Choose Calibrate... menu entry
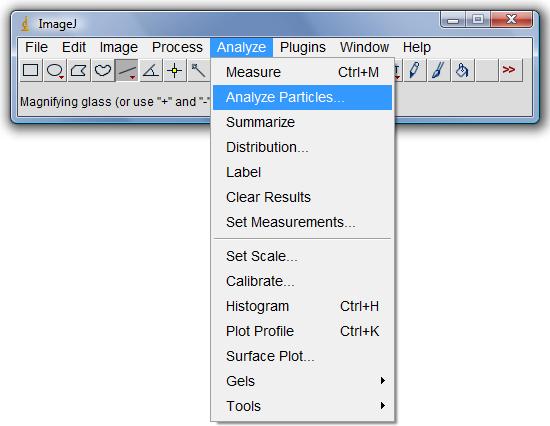This screenshot has height=426, width=550. [302, 281]
